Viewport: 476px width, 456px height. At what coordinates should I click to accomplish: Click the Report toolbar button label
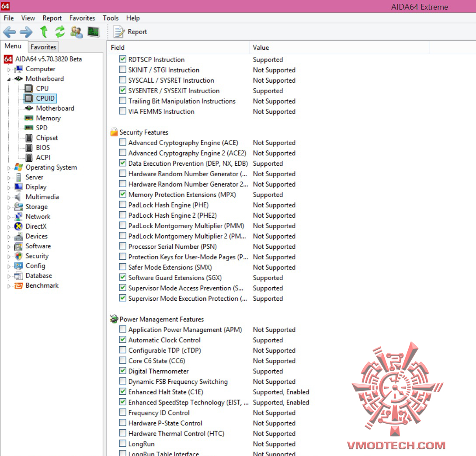point(137,31)
